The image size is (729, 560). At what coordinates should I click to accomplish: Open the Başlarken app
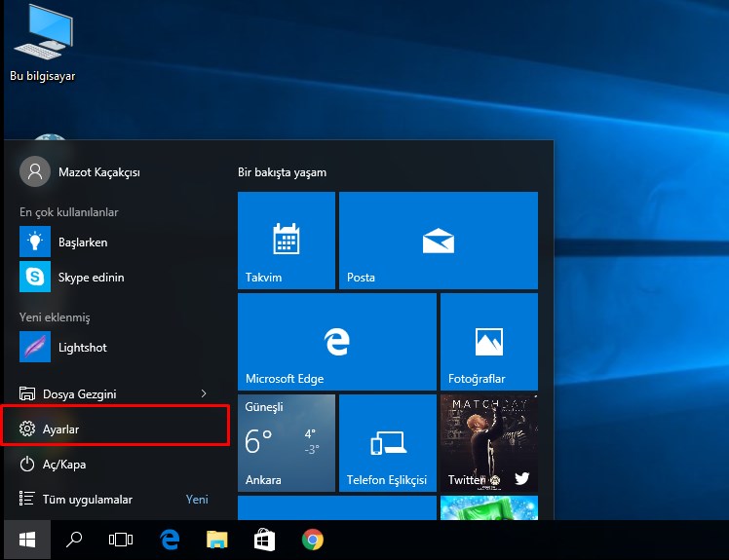coord(83,242)
